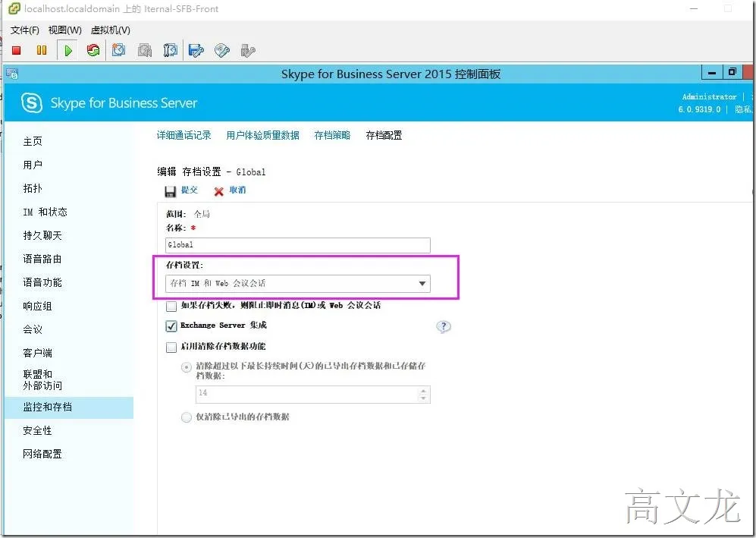756x538 pixels.
Task: Open 语音功能 in sidebar
Action: [x=42, y=282]
